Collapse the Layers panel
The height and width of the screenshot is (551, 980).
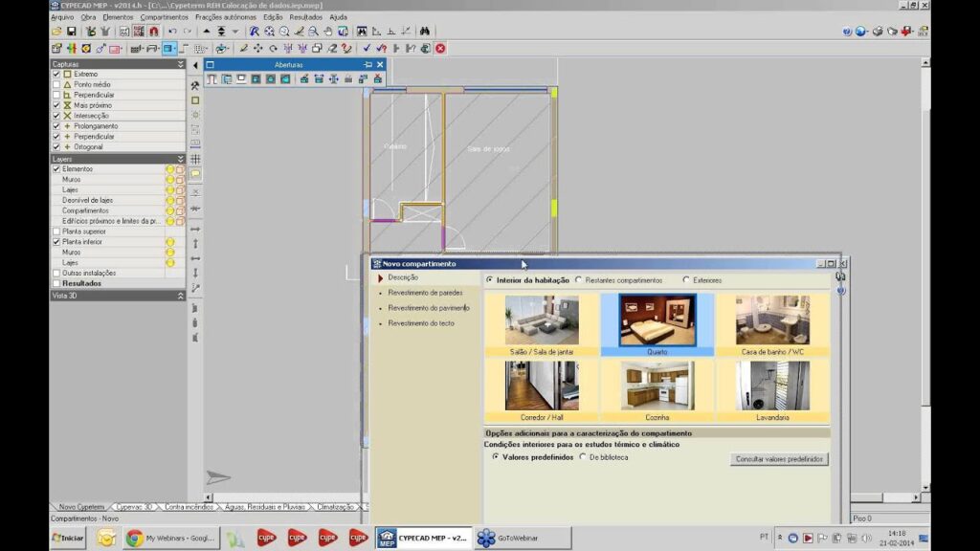click(x=180, y=159)
